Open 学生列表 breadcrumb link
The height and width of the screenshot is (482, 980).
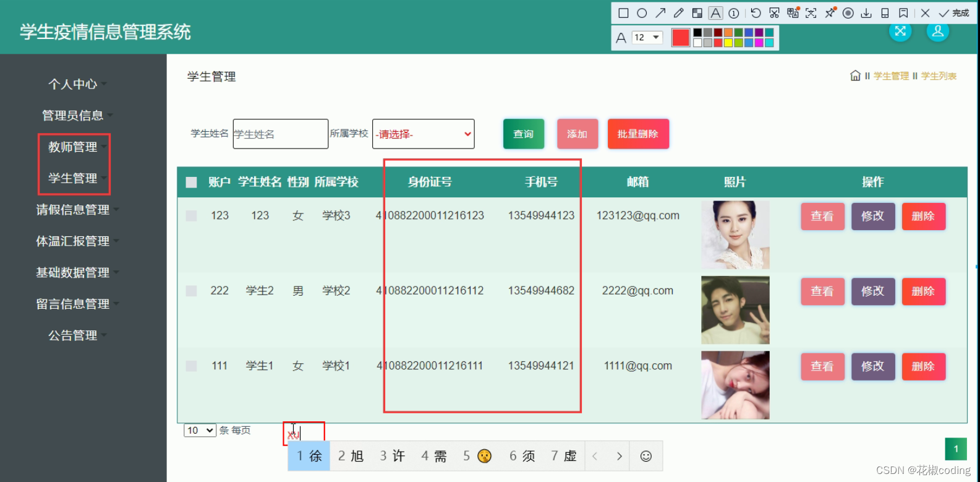point(939,76)
